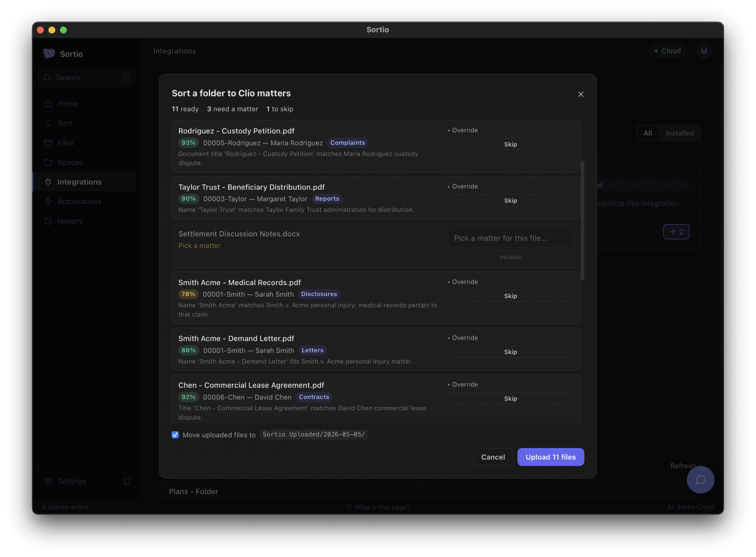Click the Letters tag on Demand Letter row
756x557 pixels.
(x=312, y=350)
